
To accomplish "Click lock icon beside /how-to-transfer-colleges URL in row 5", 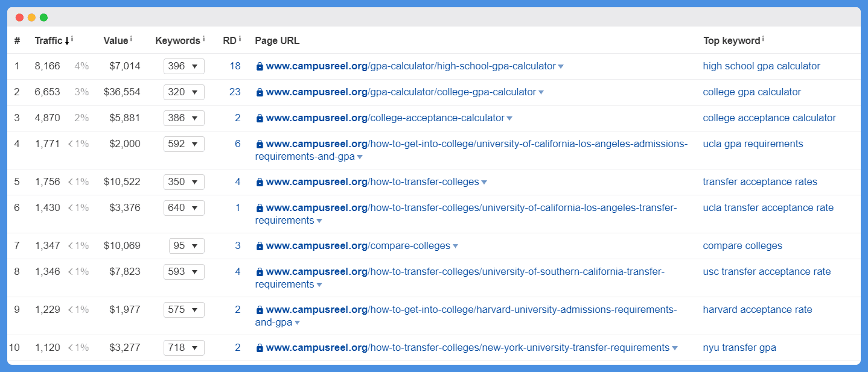I will (x=260, y=182).
